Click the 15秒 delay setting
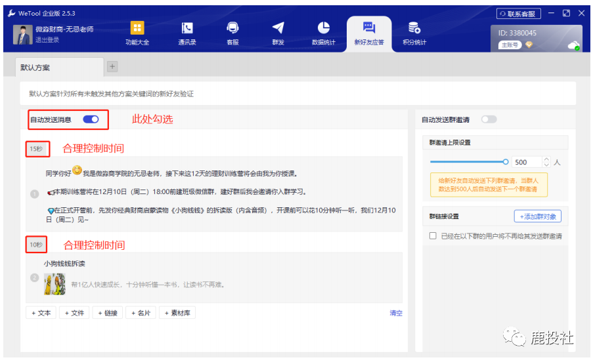The image size is (593, 364). click(36, 149)
